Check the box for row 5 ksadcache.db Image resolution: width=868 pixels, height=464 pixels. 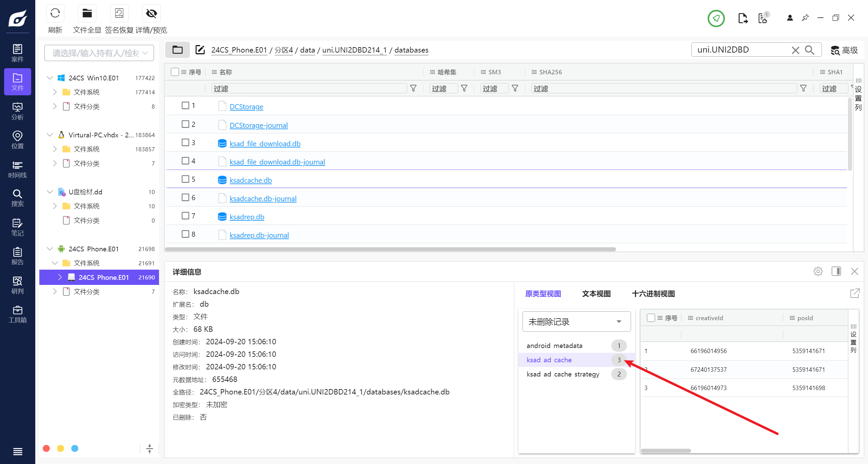click(x=185, y=179)
